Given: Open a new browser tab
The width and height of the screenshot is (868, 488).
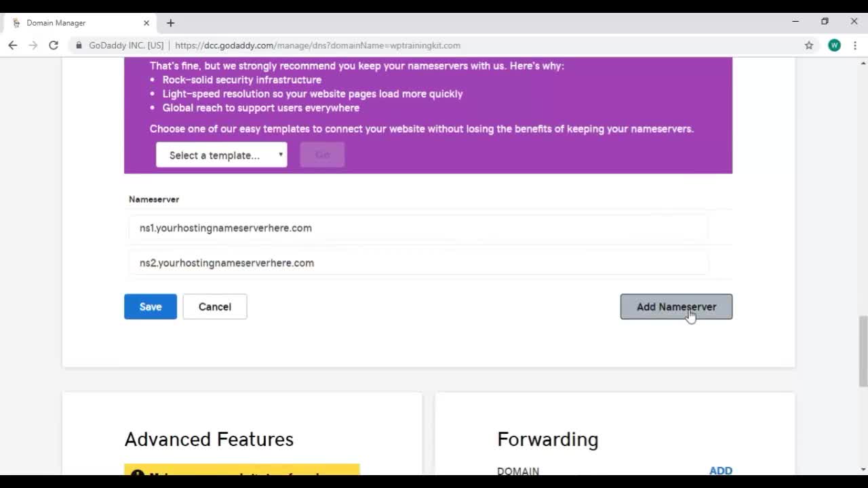Looking at the screenshot, I should (170, 23).
